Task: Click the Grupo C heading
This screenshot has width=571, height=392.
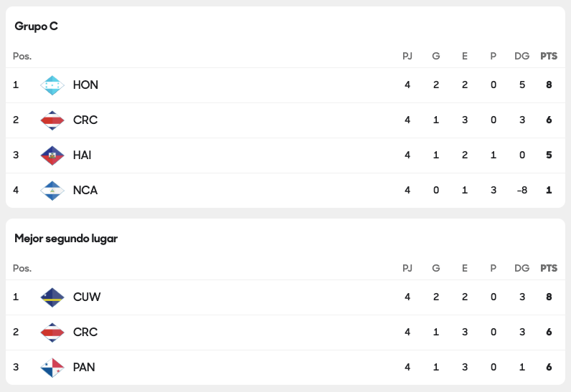Action: click(x=36, y=27)
